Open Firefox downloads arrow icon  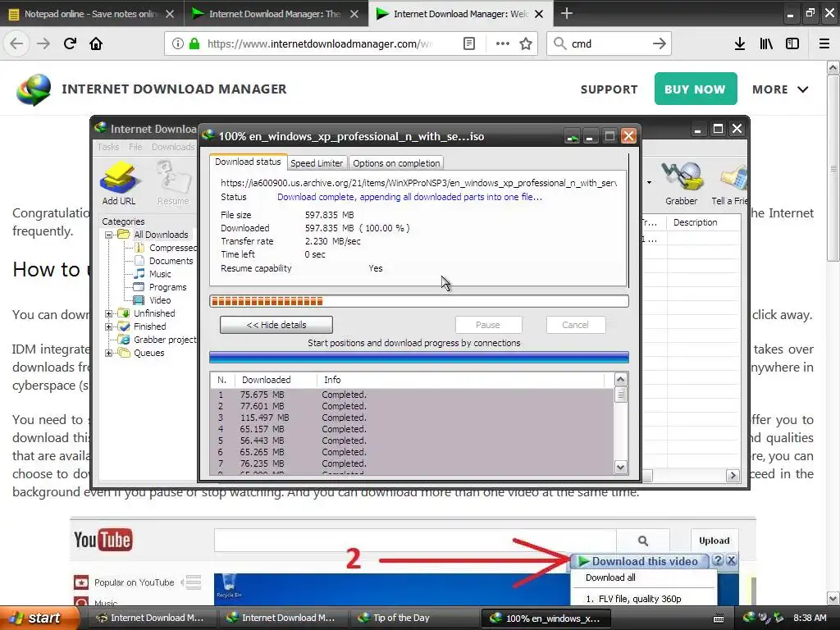tap(739, 43)
